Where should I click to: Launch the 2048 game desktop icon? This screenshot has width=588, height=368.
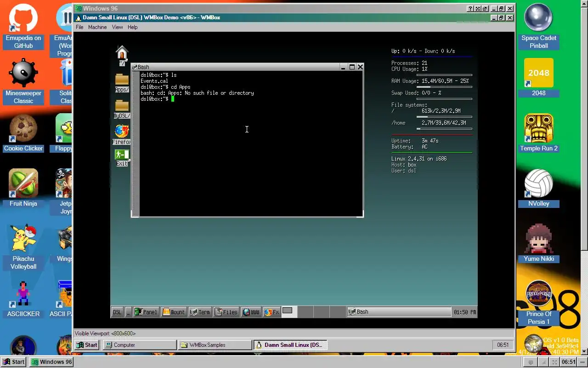539,78
